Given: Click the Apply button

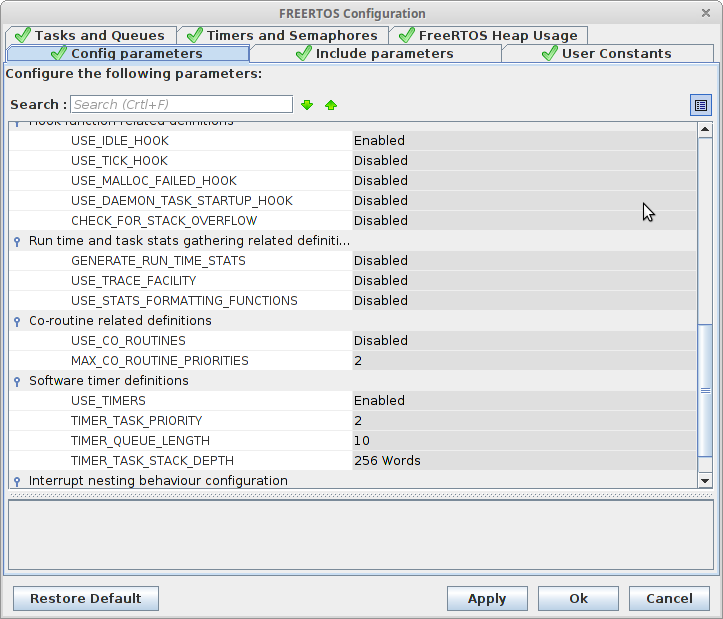Looking at the screenshot, I should tap(487, 598).
